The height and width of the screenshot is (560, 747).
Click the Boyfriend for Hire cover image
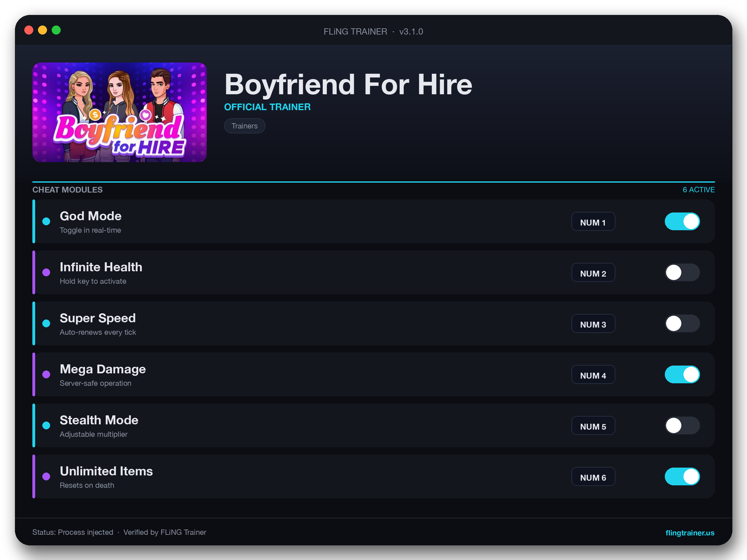(x=120, y=112)
